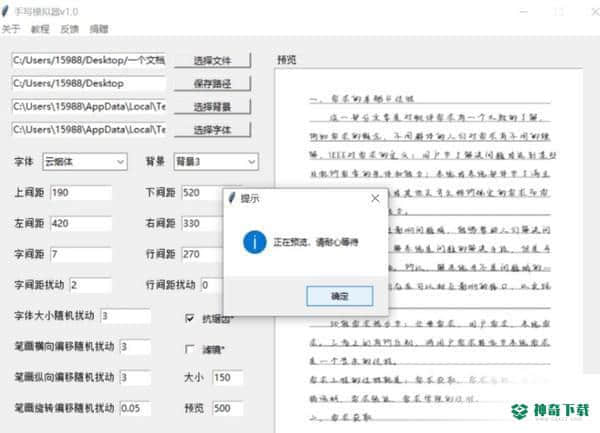Image resolution: width=600 pixels, height=433 pixels.
Task: Click the 上间距 field showing 190
Action: [x=81, y=192]
